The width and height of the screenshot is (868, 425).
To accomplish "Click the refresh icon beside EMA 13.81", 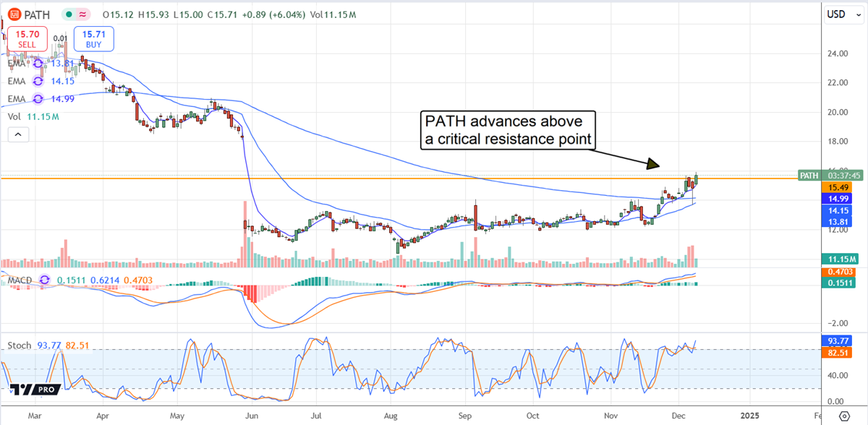I will [x=38, y=64].
